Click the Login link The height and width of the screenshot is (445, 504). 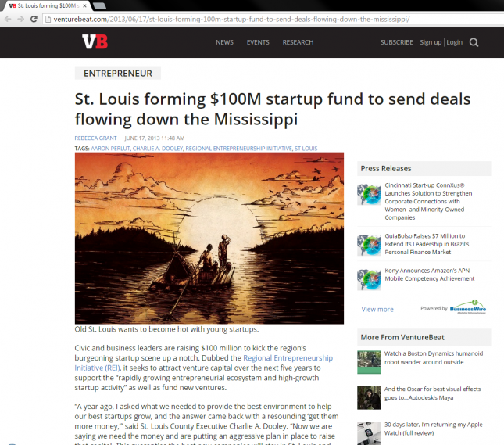click(454, 42)
